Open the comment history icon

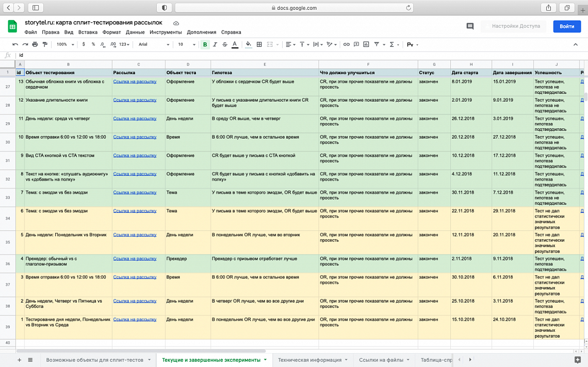[x=470, y=26]
